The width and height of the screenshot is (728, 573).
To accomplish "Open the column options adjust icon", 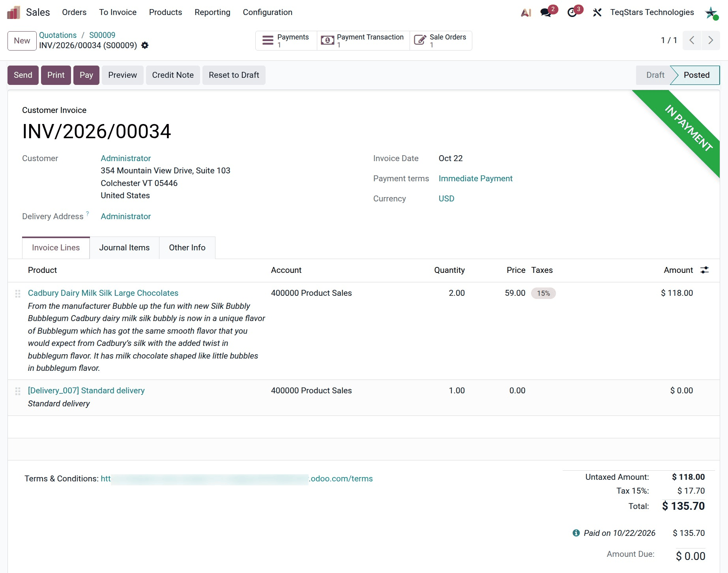I will [705, 270].
